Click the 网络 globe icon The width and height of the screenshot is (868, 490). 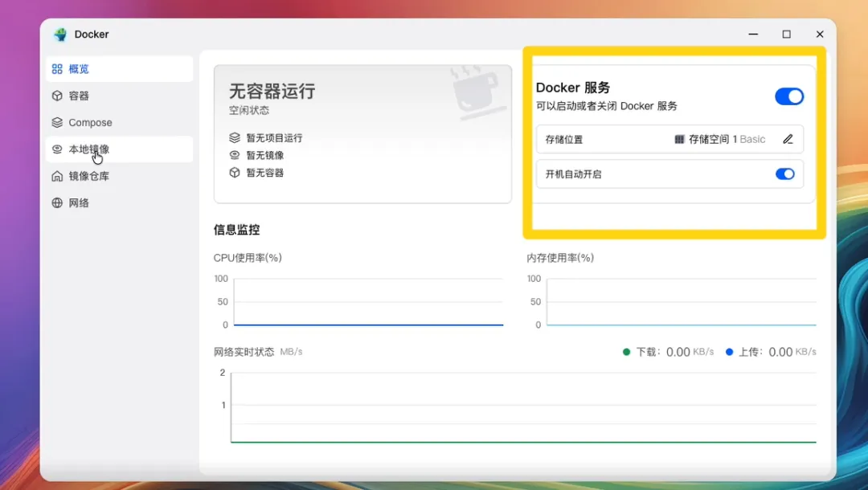[x=57, y=203]
